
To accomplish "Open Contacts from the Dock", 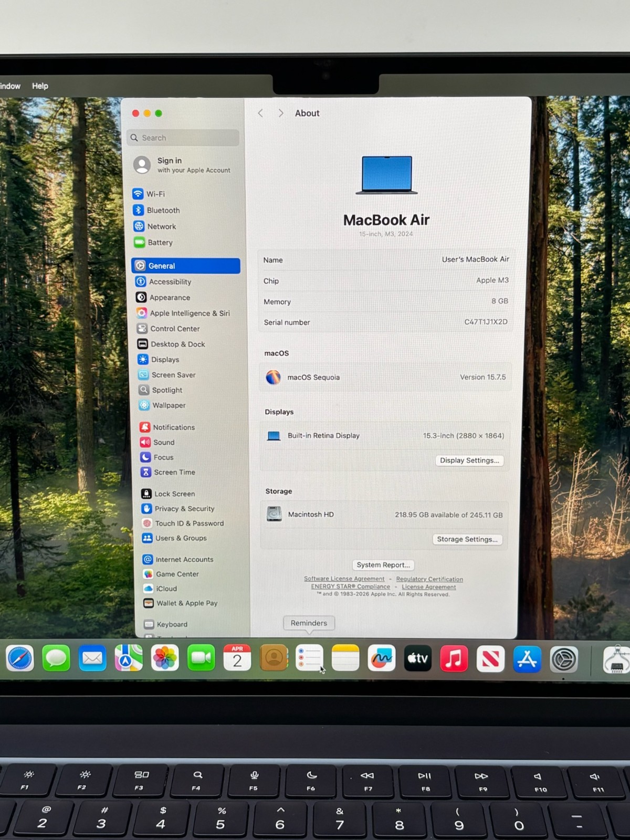I will click(274, 658).
